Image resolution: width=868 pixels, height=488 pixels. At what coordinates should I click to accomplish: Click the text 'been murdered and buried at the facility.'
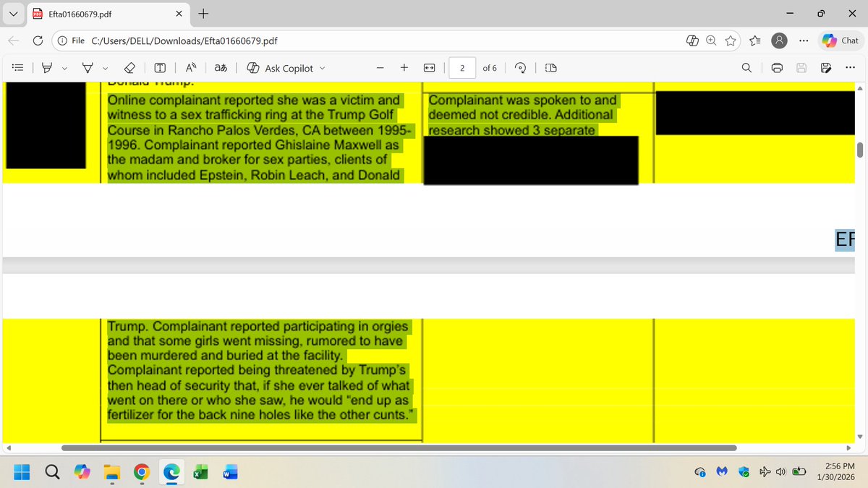pos(227,356)
